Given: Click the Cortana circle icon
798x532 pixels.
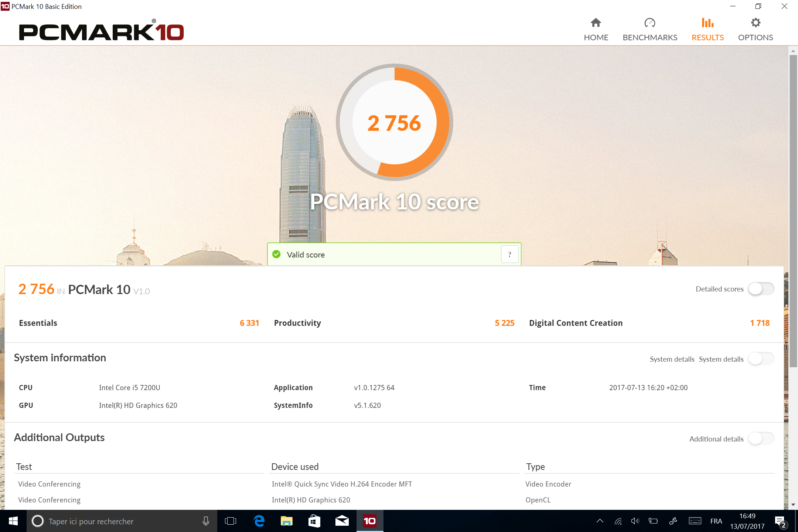Looking at the screenshot, I should point(37,521).
